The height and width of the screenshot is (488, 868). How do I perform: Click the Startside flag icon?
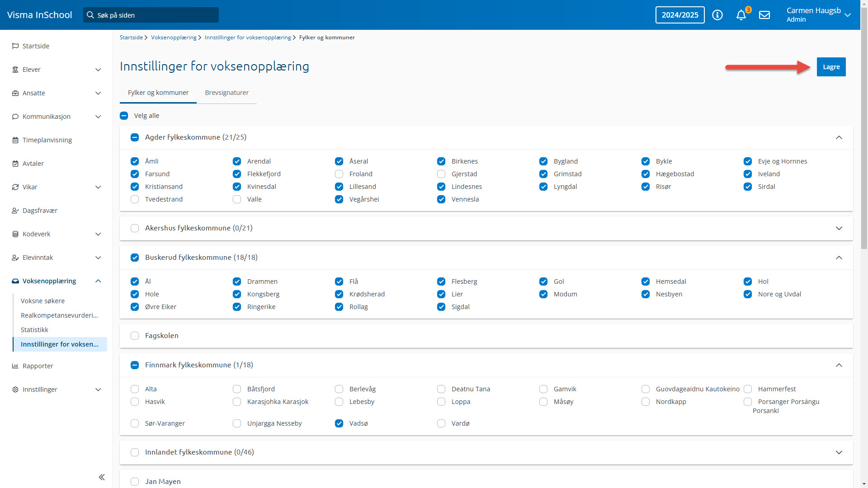[x=15, y=46]
